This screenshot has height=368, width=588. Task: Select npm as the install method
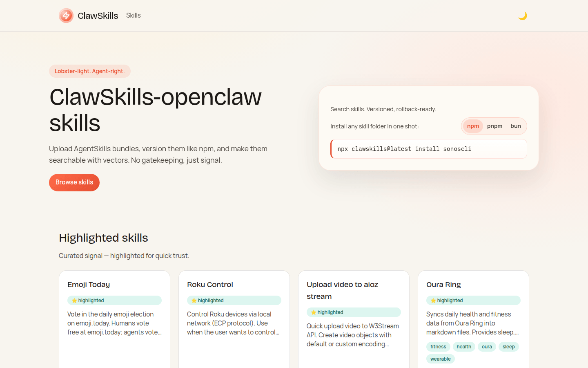coord(473,126)
